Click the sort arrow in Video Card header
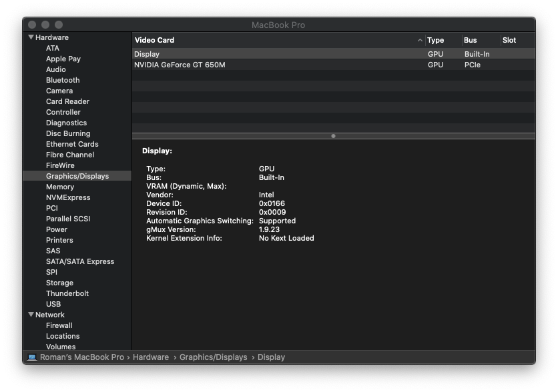This screenshot has height=392, width=558. pyautogui.click(x=420, y=40)
